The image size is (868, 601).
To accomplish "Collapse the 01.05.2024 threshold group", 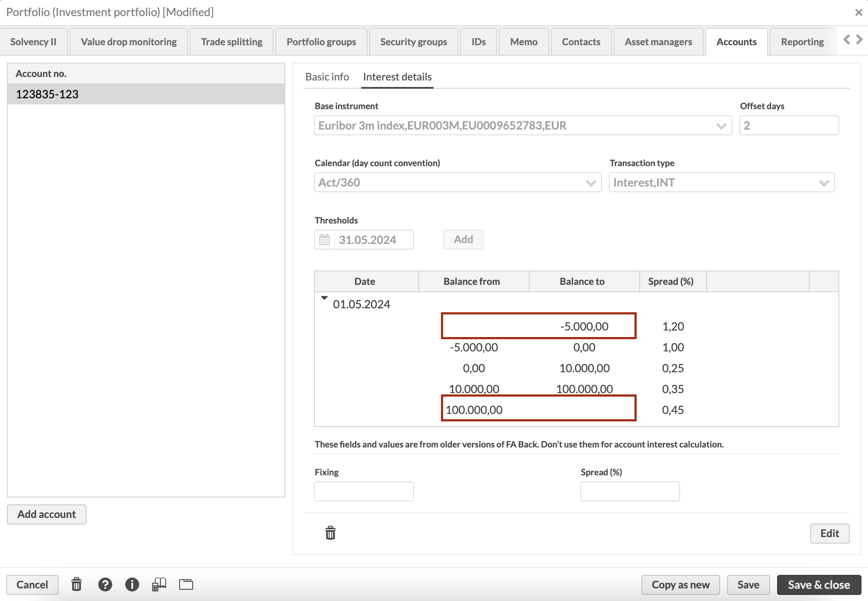I will [324, 298].
